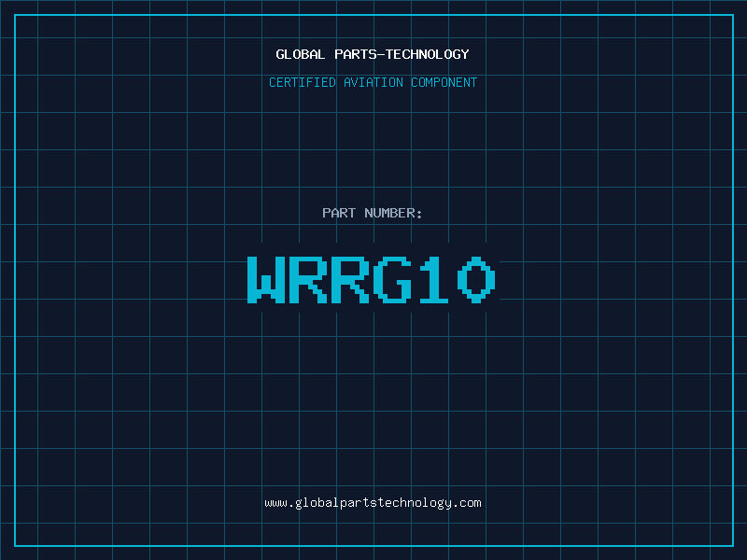The height and width of the screenshot is (560, 747).
Task: Click the word NUMBER: in the label
Action: click(393, 213)
